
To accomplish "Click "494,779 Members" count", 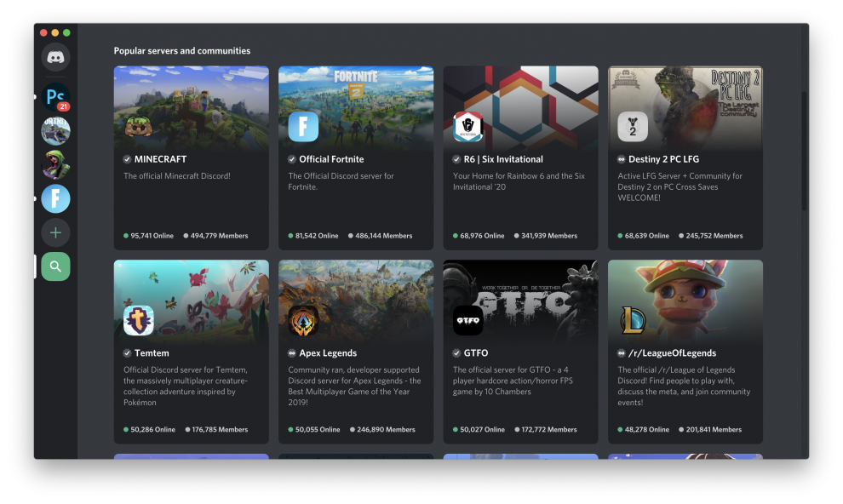I will [215, 235].
